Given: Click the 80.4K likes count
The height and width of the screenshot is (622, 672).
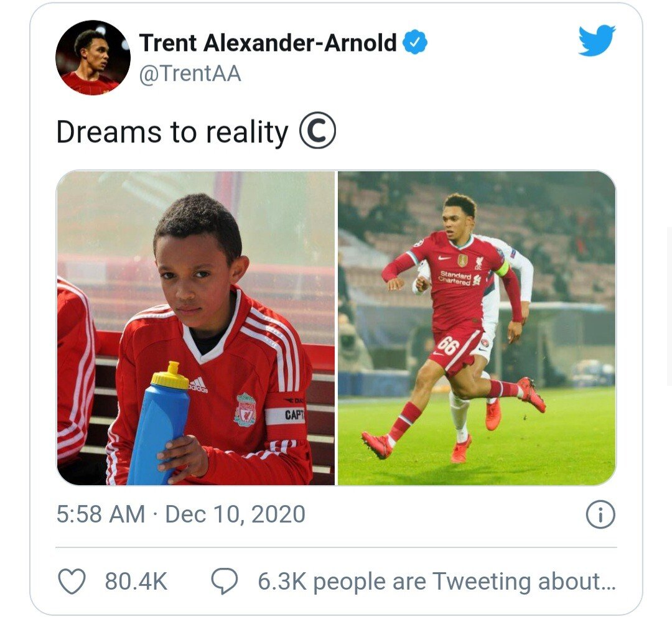Looking at the screenshot, I should pyautogui.click(x=136, y=582).
